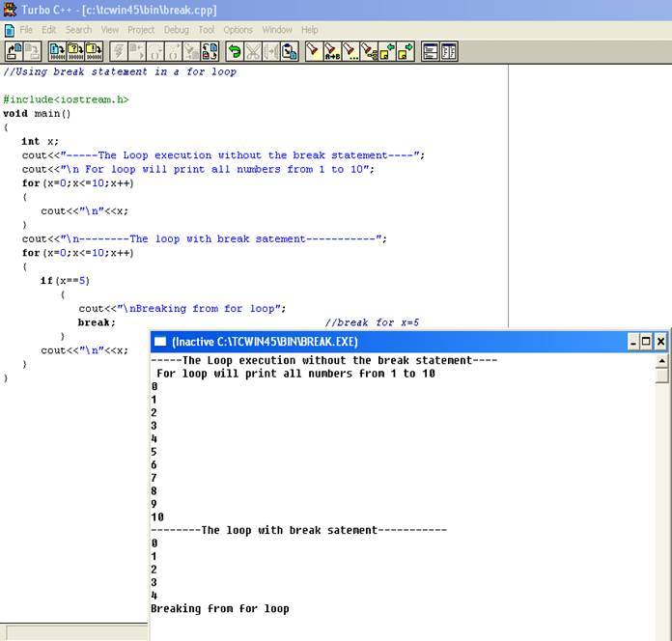Click the cout line 'nBreaking from for loop'
The width and height of the screenshot is (672, 641).
pyautogui.click(x=182, y=309)
